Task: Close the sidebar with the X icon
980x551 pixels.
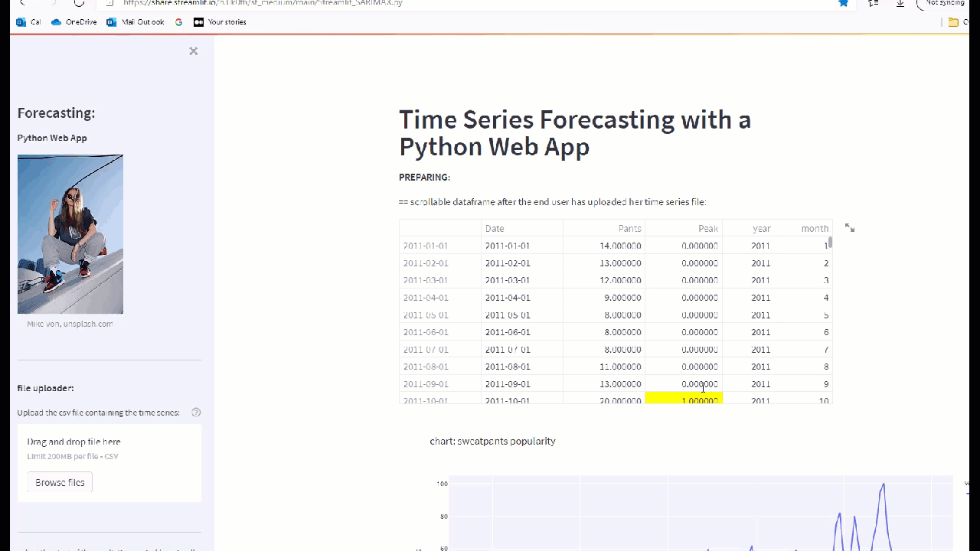Action: 194,51
